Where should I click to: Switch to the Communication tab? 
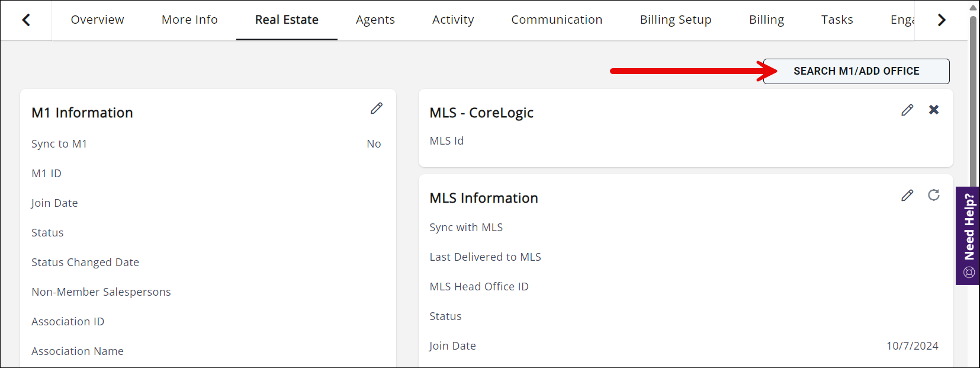pos(557,20)
